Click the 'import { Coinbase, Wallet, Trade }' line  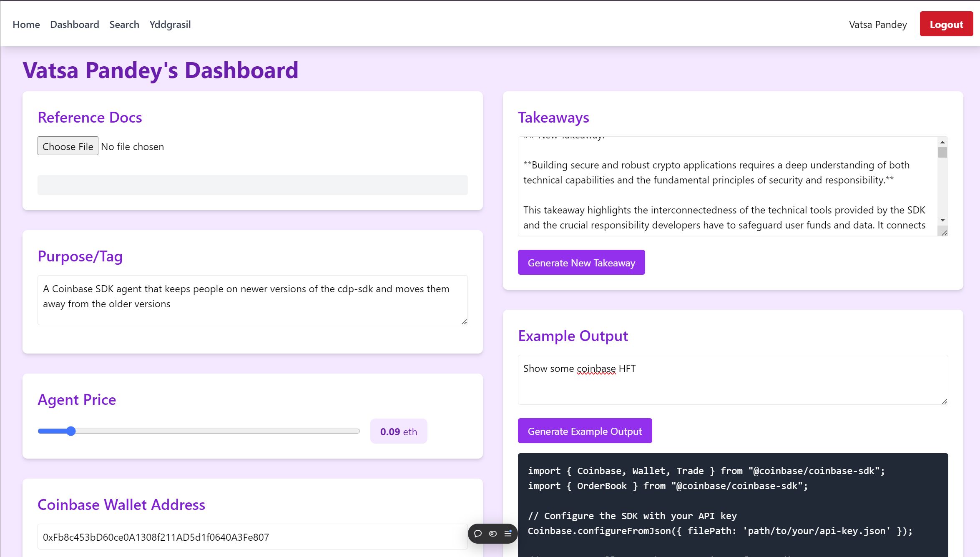click(706, 471)
